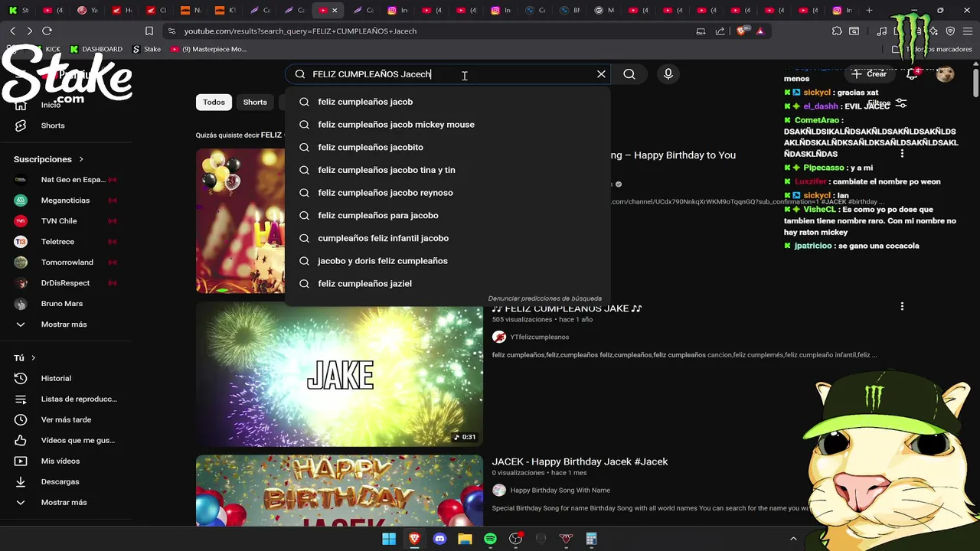Screen dimensions: 980x551
Task: Open the DASHBOARD bookmark
Action: [96, 49]
